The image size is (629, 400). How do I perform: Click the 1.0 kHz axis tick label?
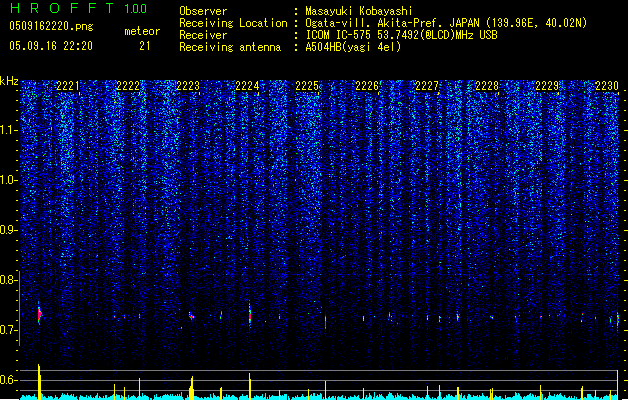click(8, 180)
